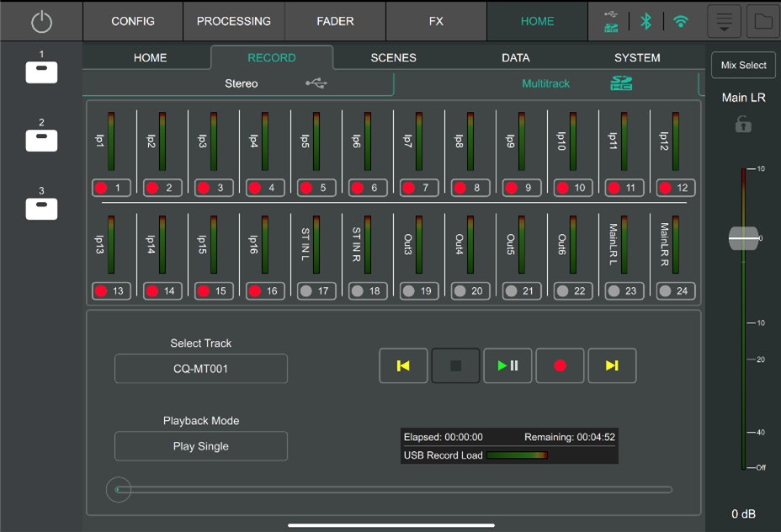Skip to next track
781x532 pixels.
click(612, 365)
